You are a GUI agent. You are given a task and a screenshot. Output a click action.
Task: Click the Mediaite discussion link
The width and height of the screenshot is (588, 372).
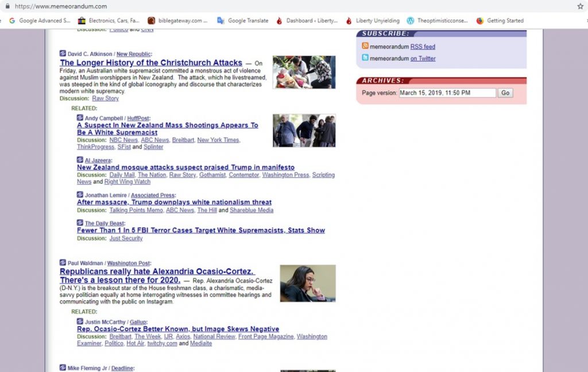point(200,343)
